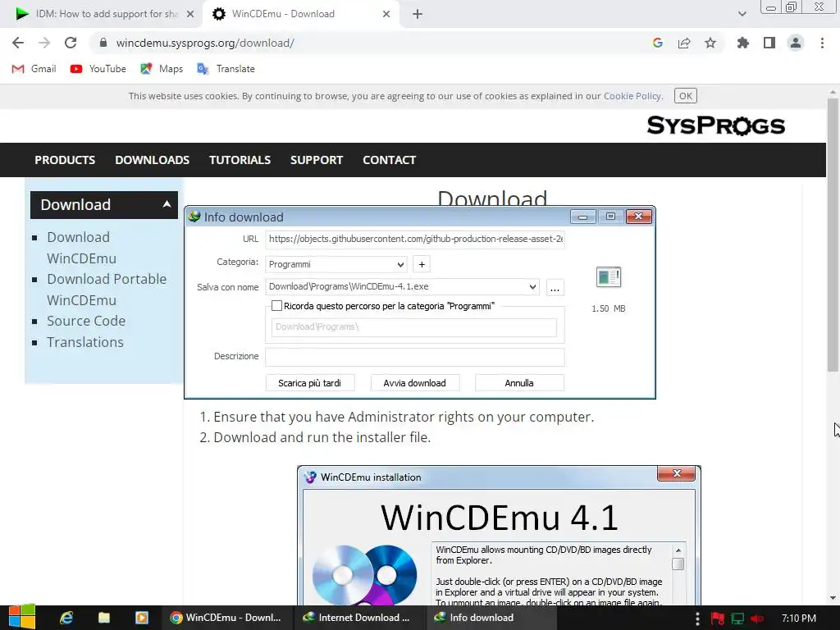The image size is (840, 630).
Task: Open the Chrome profile avatar
Action: coord(796,43)
